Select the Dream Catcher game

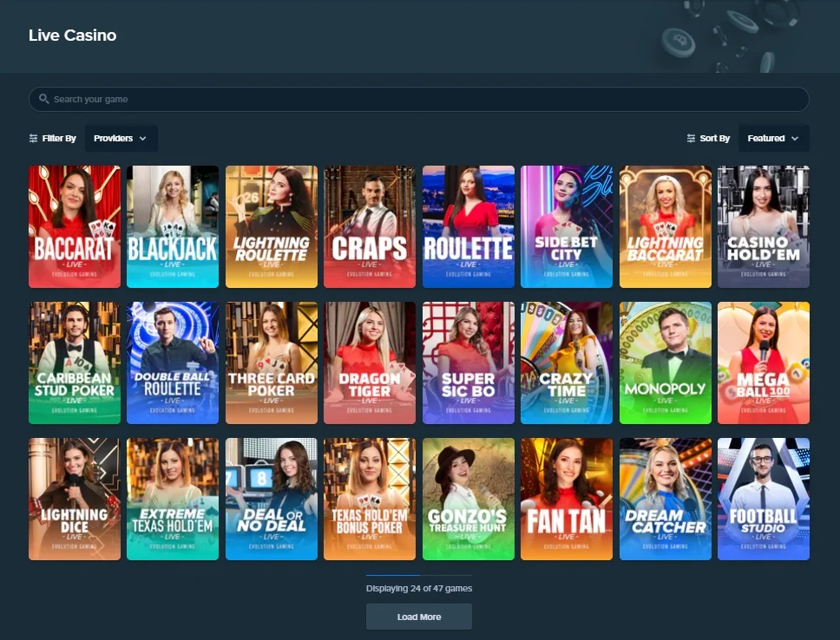coord(666,500)
